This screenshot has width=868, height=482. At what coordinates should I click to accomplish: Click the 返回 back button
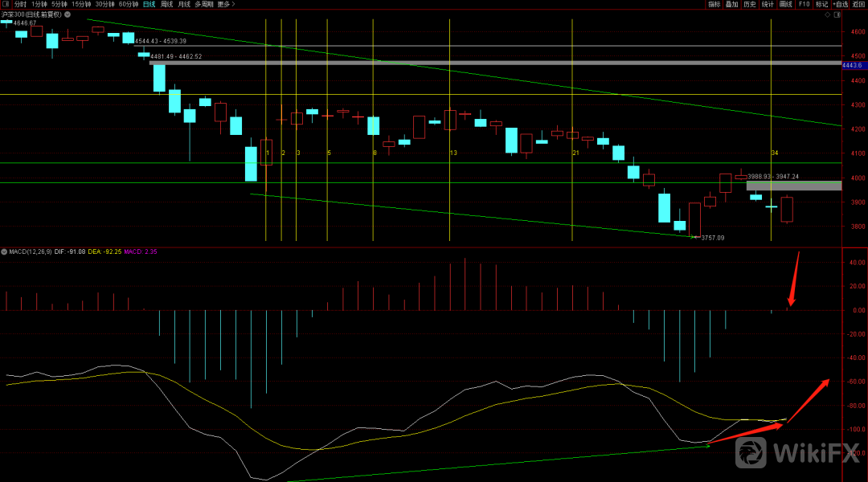coord(859,4)
